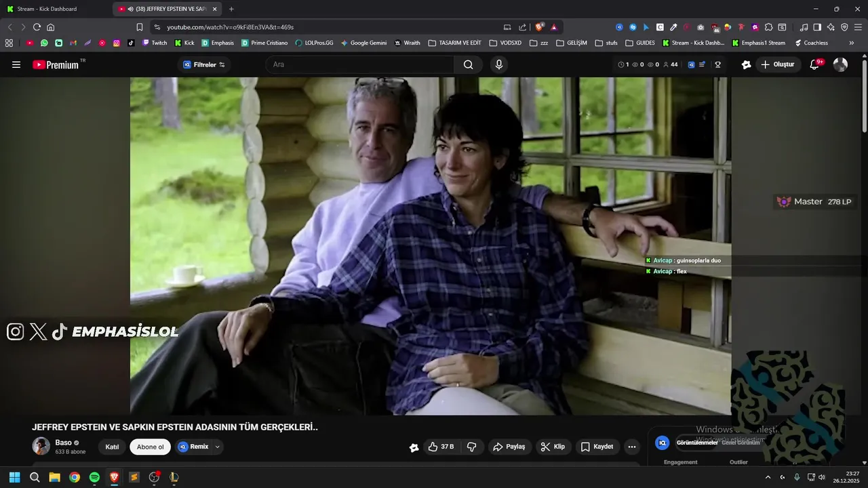Open the Baso channel name link

63,443
